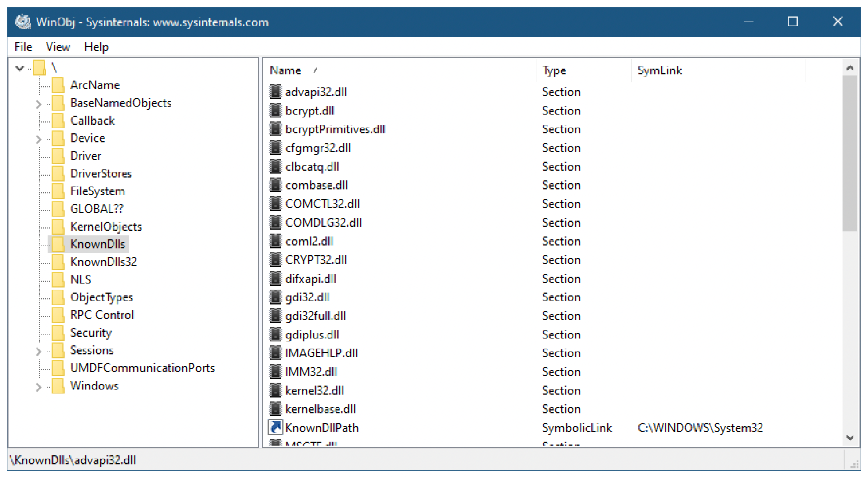Click the KnownDlls32 folder icon
The width and height of the screenshot is (868, 477).
click(58, 262)
